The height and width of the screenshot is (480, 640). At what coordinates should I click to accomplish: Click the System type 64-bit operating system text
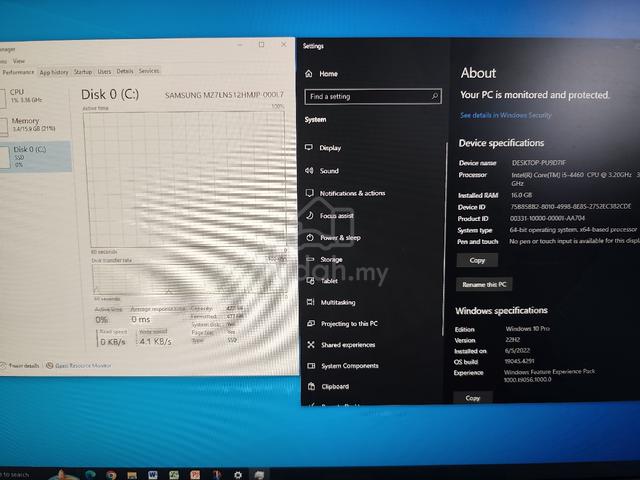[573, 230]
